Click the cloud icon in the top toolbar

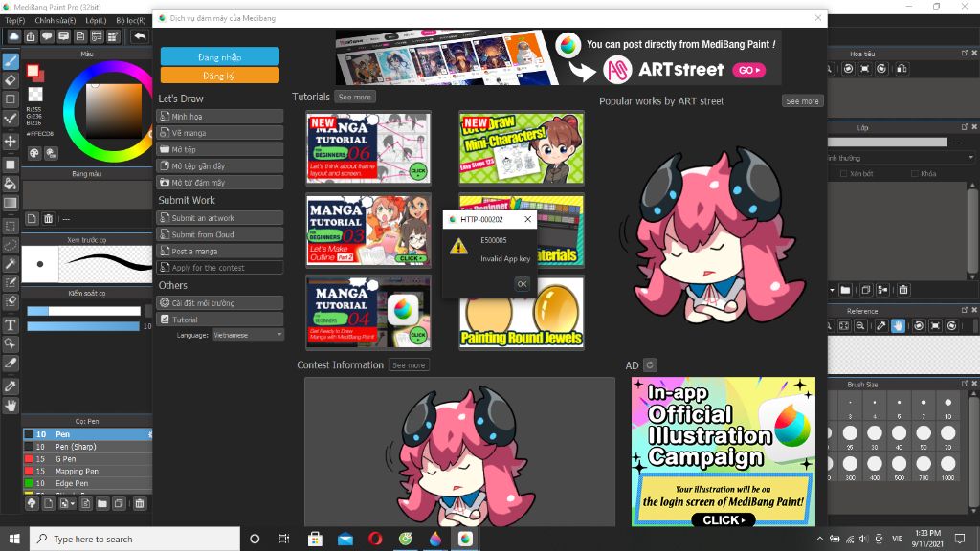(x=13, y=37)
